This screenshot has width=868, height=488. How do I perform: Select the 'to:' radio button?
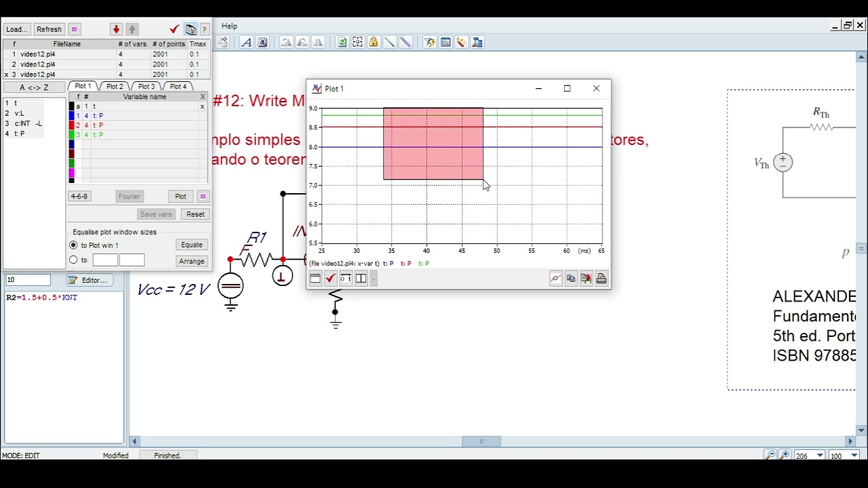point(74,260)
